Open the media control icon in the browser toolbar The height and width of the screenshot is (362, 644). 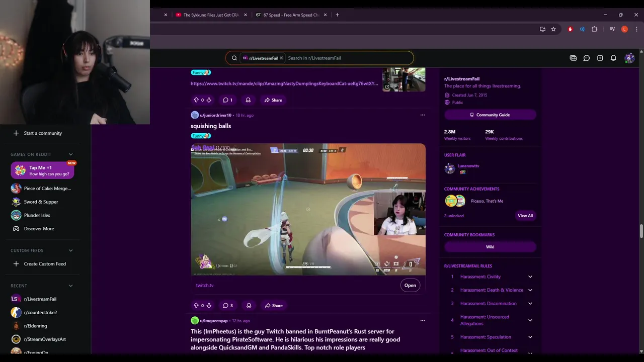point(612,29)
